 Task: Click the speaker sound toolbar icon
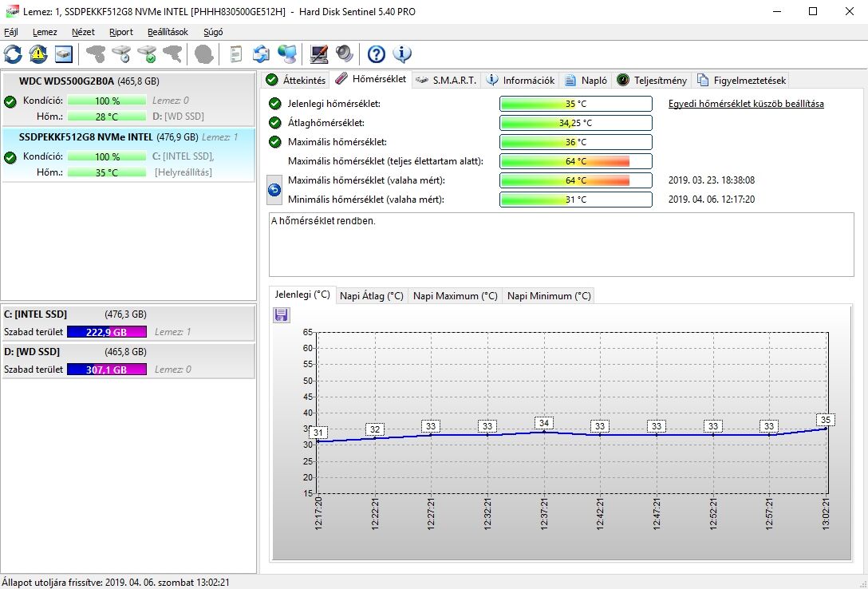click(344, 54)
